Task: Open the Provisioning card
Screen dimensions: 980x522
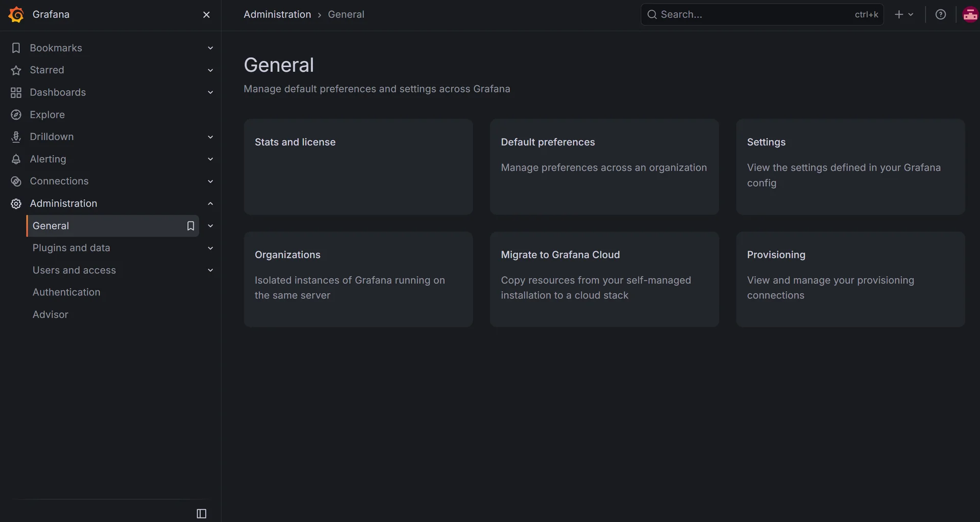Action: pyautogui.click(x=850, y=280)
